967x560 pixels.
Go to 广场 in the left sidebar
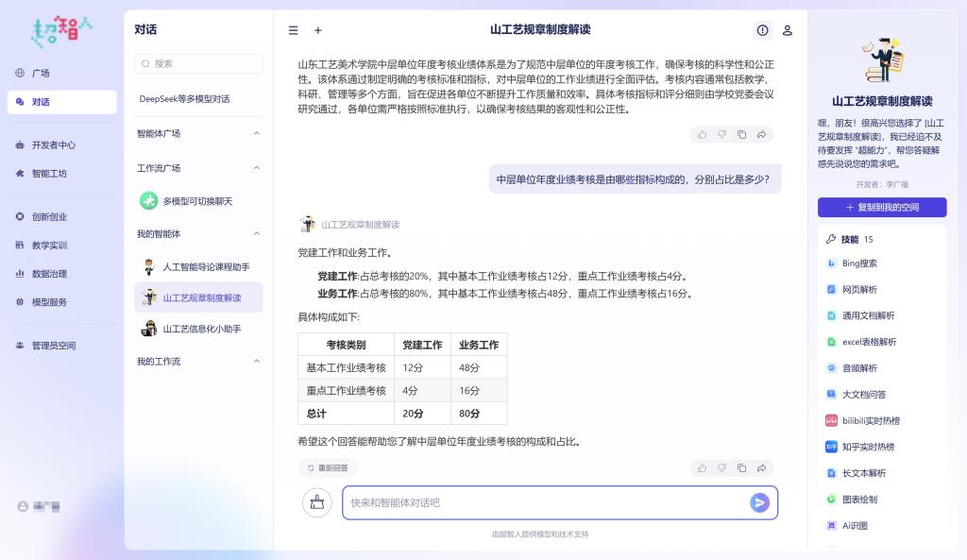point(41,73)
